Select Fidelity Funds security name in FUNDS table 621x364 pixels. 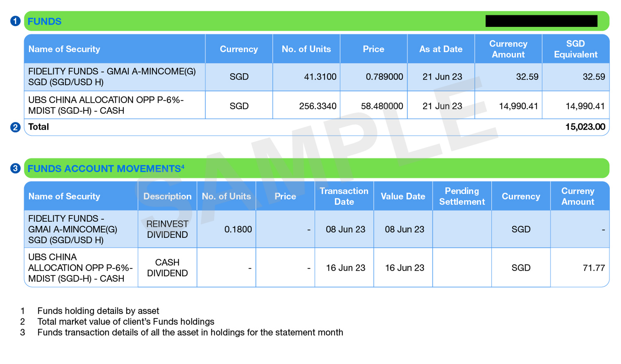click(x=112, y=77)
